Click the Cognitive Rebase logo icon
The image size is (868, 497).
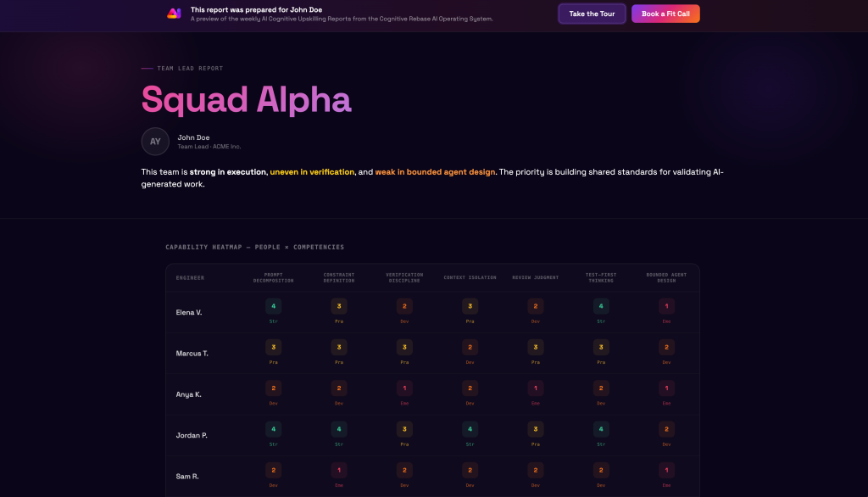click(x=174, y=14)
